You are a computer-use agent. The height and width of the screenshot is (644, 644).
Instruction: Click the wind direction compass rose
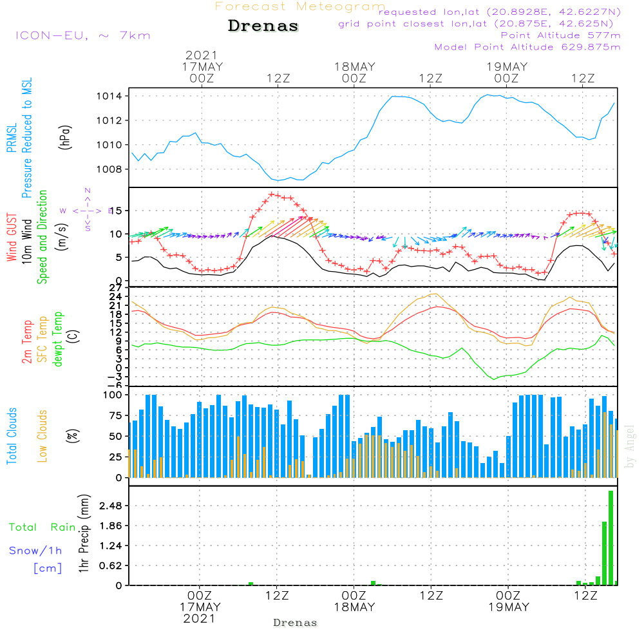[x=87, y=210]
